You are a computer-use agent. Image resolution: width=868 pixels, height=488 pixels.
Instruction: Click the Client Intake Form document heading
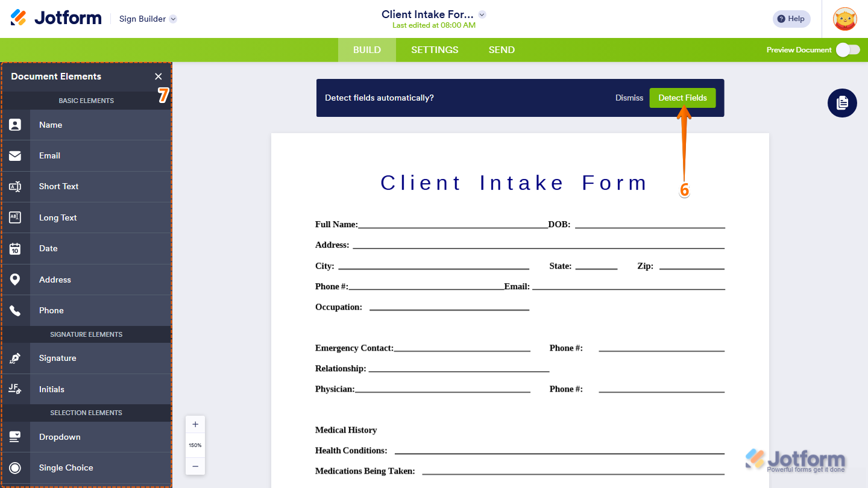point(514,183)
